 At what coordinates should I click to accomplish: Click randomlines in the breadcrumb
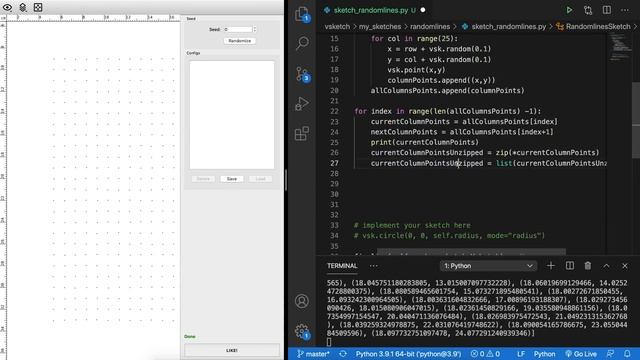pyautogui.click(x=430, y=27)
